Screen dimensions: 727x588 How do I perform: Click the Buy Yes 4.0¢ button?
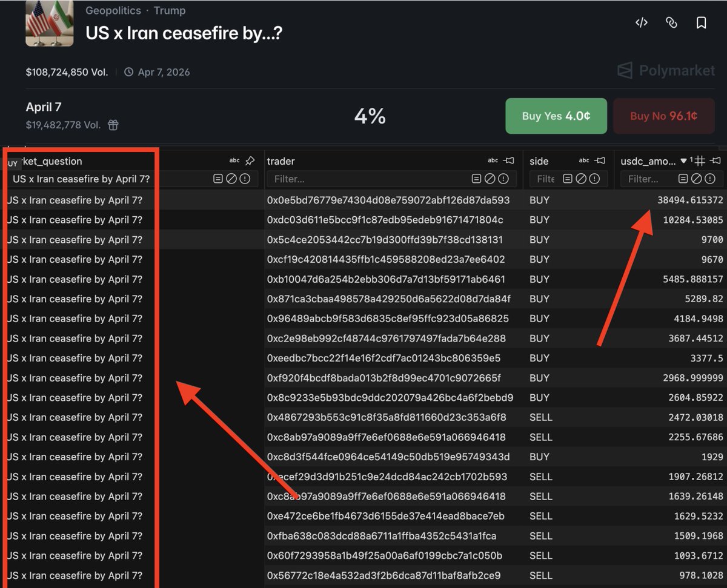[556, 116]
